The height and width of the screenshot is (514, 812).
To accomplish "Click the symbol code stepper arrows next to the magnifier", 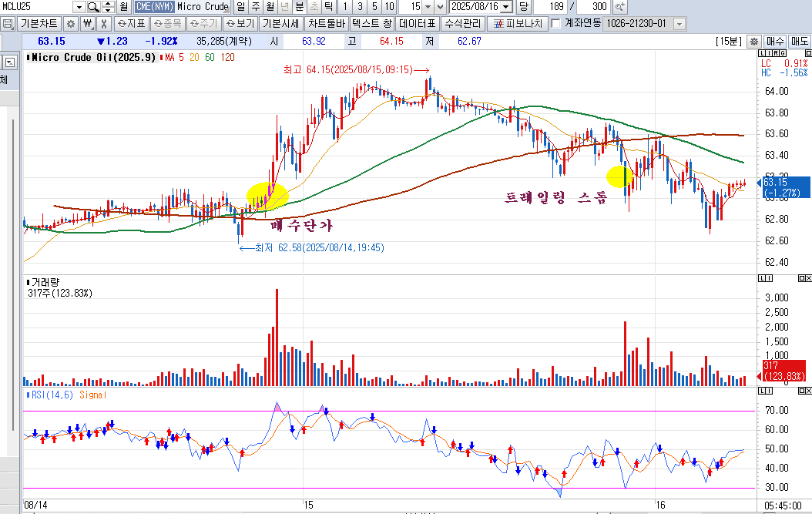I will point(108,7).
